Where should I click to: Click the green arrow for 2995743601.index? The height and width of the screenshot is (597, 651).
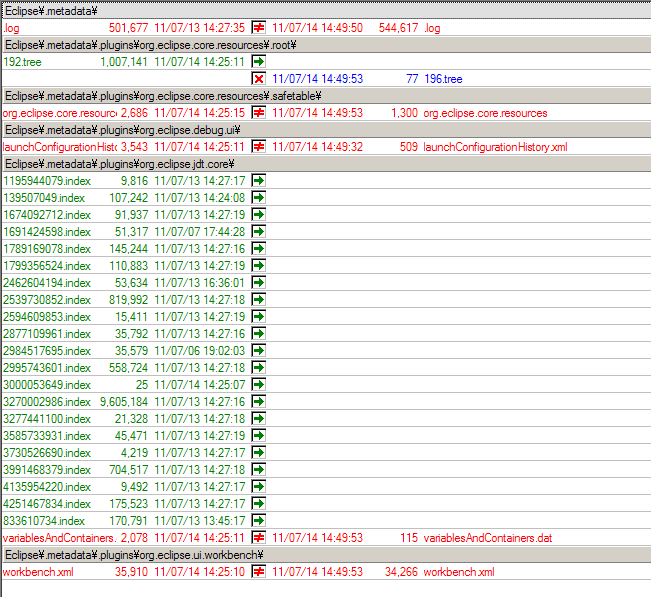pos(259,368)
